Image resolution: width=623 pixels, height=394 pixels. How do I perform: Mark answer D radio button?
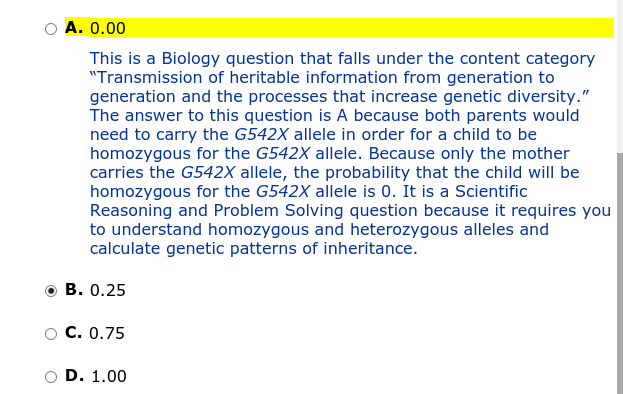click(x=51, y=377)
